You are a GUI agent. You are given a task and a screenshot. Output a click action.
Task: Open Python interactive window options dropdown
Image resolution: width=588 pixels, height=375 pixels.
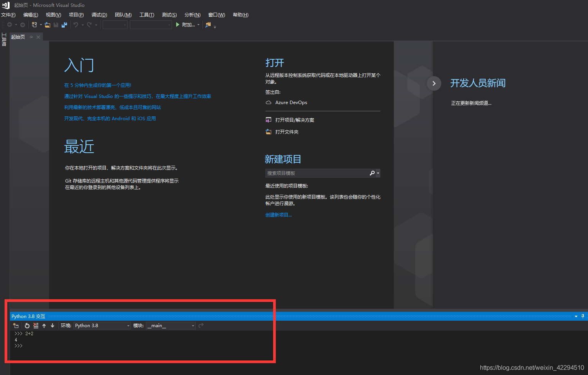tap(576, 316)
